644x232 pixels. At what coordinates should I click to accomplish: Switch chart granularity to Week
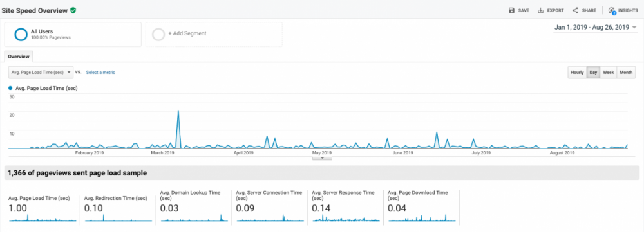[609, 72]
